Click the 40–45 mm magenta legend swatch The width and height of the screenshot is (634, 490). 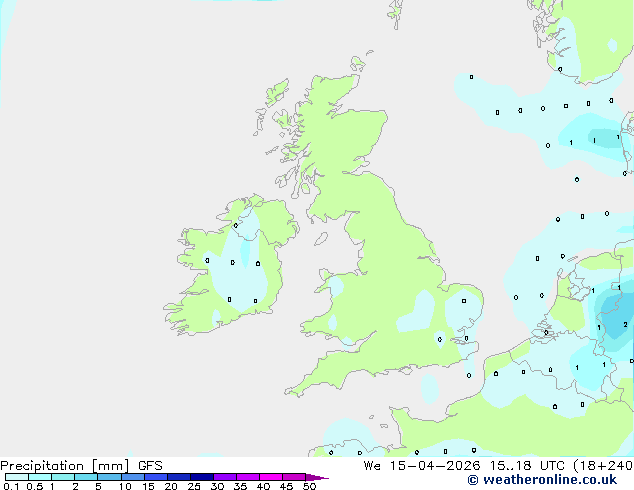(x=271, y=477)
